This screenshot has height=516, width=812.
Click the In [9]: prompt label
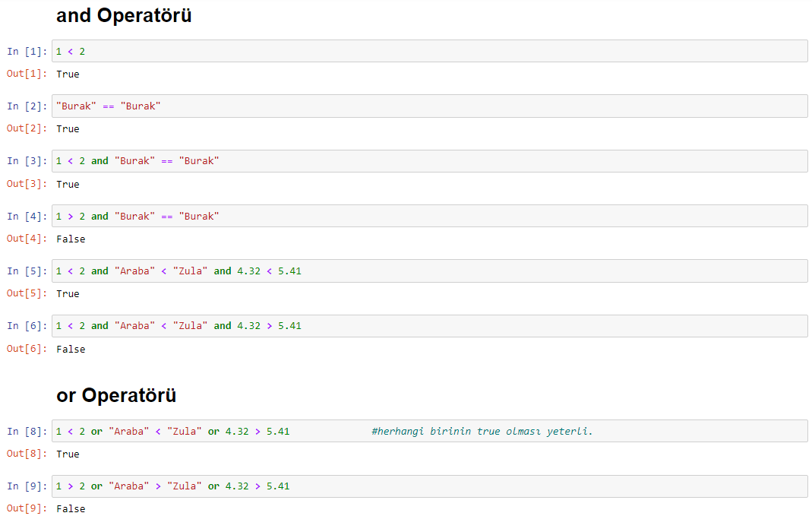click(27, 486)
